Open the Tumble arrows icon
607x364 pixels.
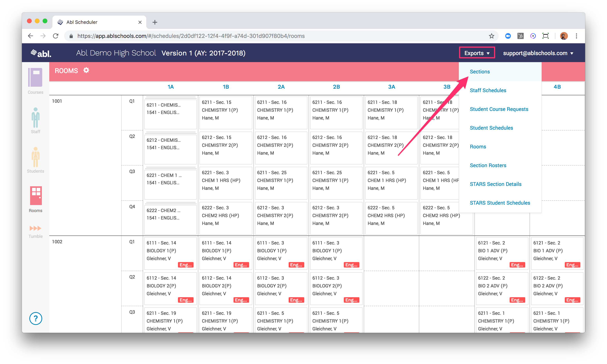pyautogui.click(x=35, y=228)
